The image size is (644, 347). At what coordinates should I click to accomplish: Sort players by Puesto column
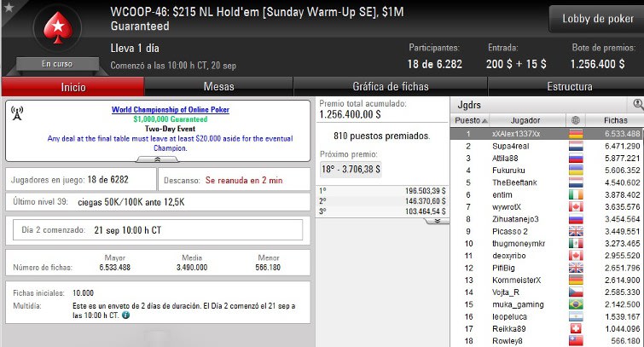pos(471,120)
